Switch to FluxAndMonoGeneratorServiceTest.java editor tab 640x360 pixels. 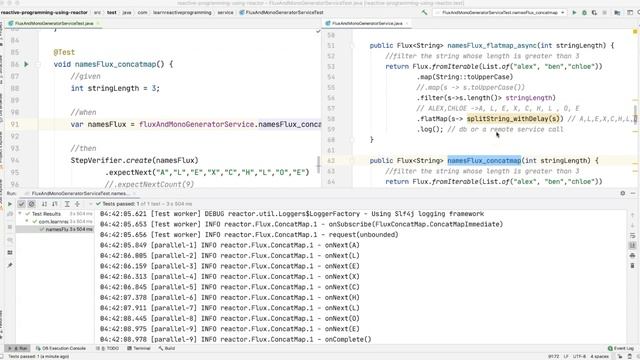coord(54,23)
